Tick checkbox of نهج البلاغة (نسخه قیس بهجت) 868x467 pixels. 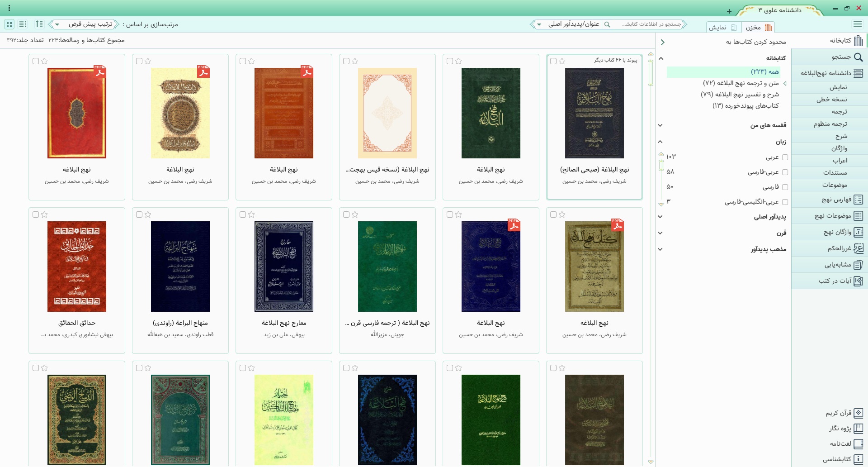(346, 61)
